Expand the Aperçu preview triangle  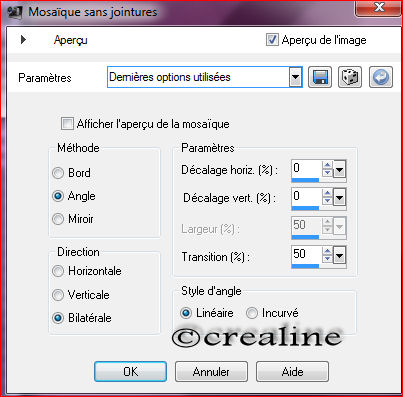tap(23, 40)
